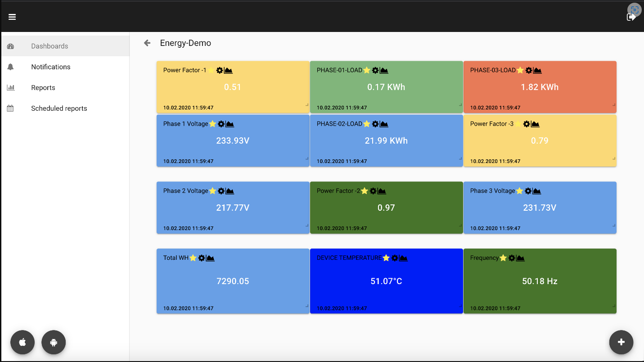Open settings gear on Phase 1 Voltage
The width and height of the screenshot is (644, 362).
221,124
